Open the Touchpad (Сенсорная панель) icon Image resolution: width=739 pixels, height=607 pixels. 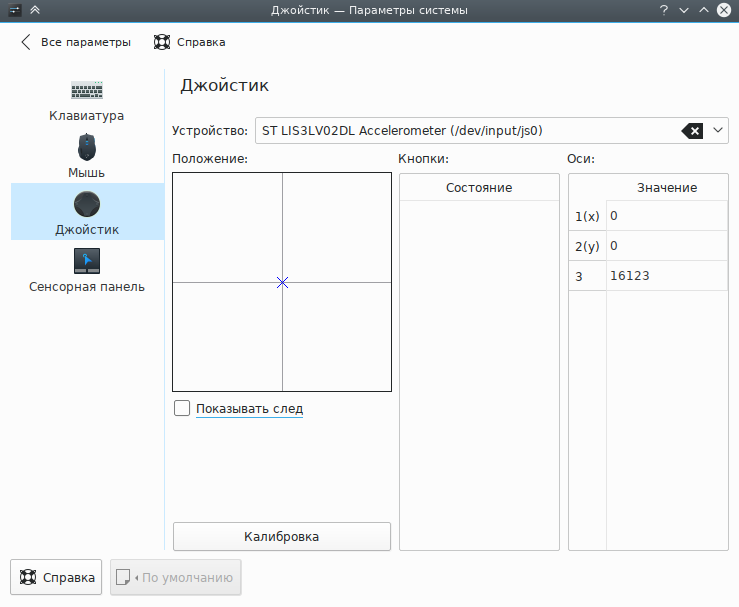tap(87, 261)
